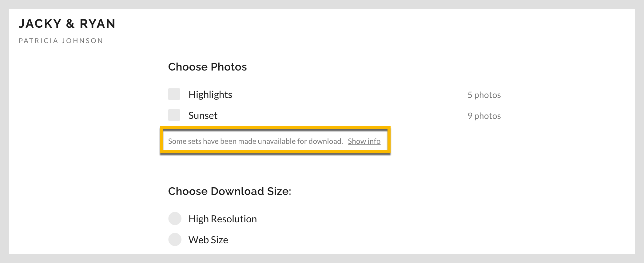The width and height of the screenshot is (644, 263).
Task: Click the Choose Photos heading
Action: point(207,67)
